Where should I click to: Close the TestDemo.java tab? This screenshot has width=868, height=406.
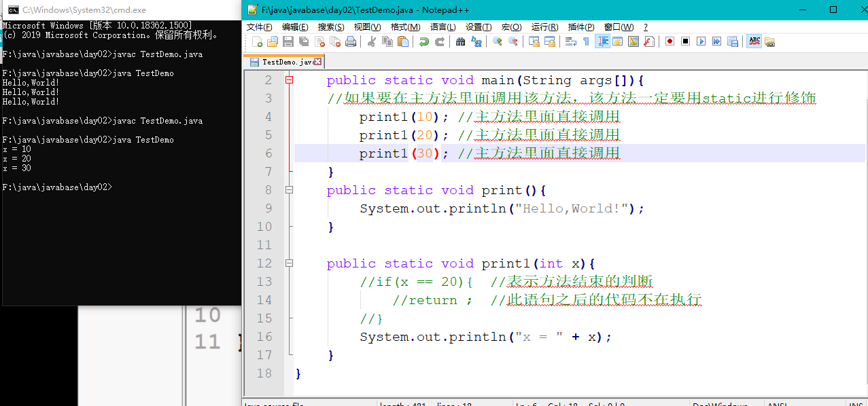[x=317, y=62]
